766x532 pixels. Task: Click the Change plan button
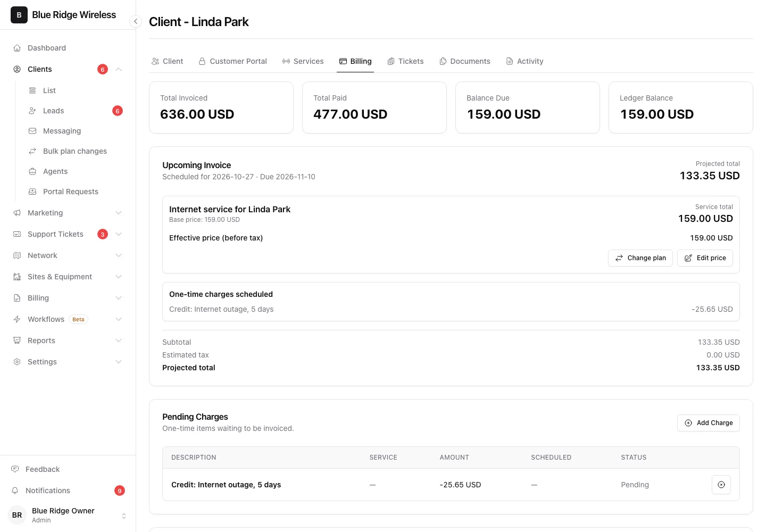(x=640, y=258)
